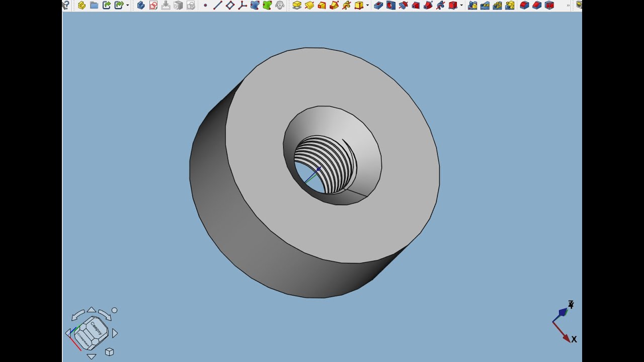Click the 'Спереди' face on navigation cube

click(x=83, y=340)
